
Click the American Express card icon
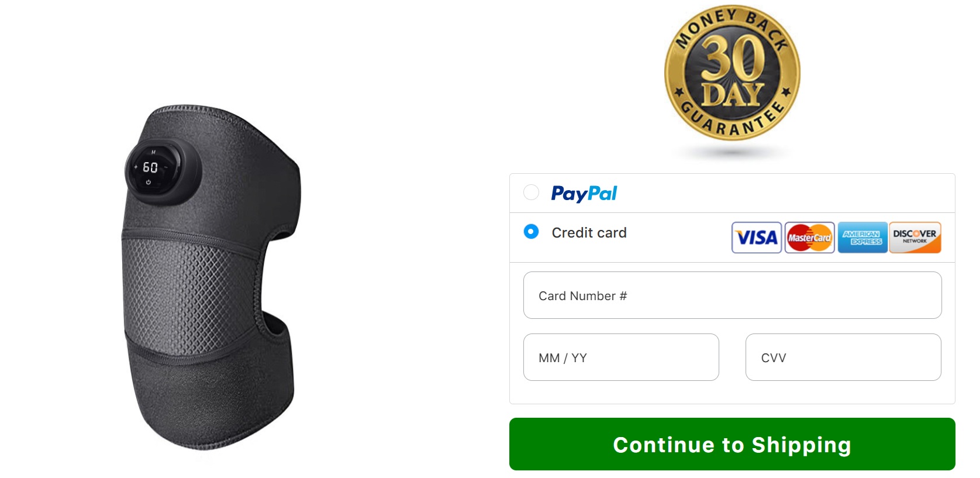[862, 238]
